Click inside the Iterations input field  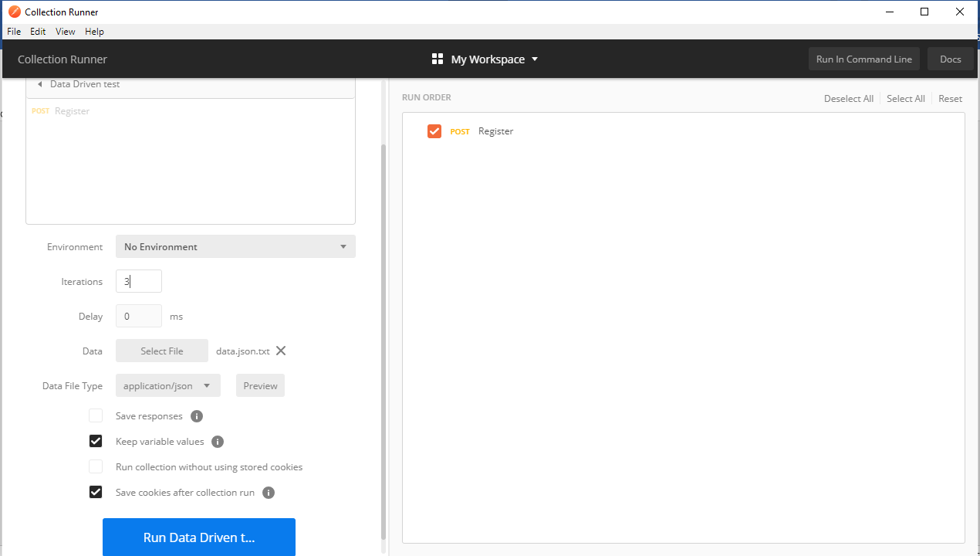tap(138, 281)
